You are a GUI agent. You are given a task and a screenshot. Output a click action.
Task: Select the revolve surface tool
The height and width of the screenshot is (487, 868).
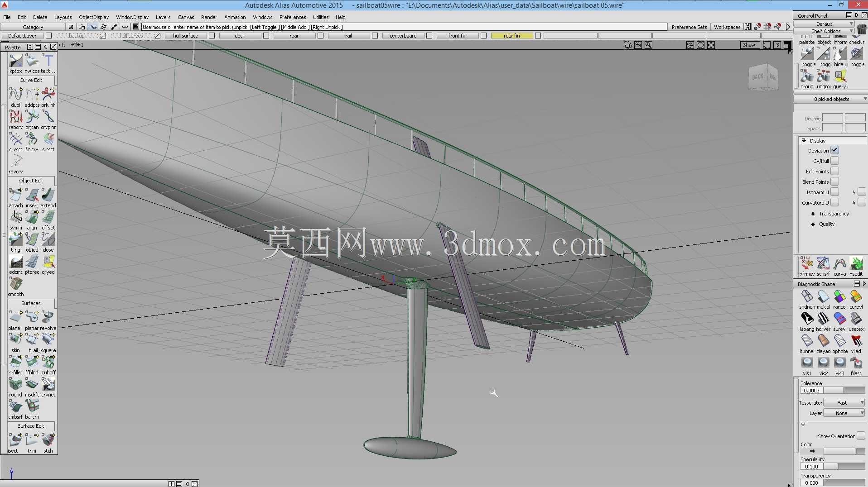click(x=48, y=317)
